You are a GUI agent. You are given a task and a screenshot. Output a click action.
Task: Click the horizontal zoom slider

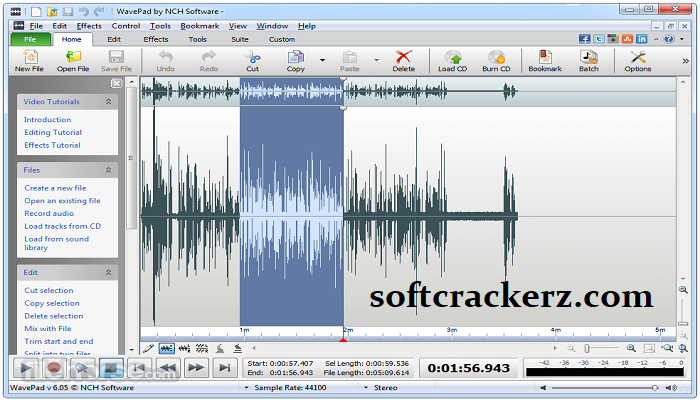pos(600,348)
